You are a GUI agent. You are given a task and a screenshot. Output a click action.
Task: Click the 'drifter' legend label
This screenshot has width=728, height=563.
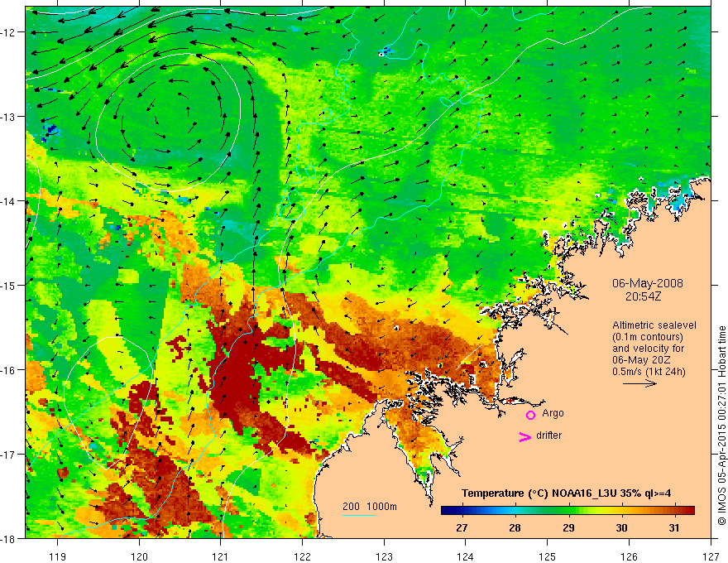click(x=548, y=435)
